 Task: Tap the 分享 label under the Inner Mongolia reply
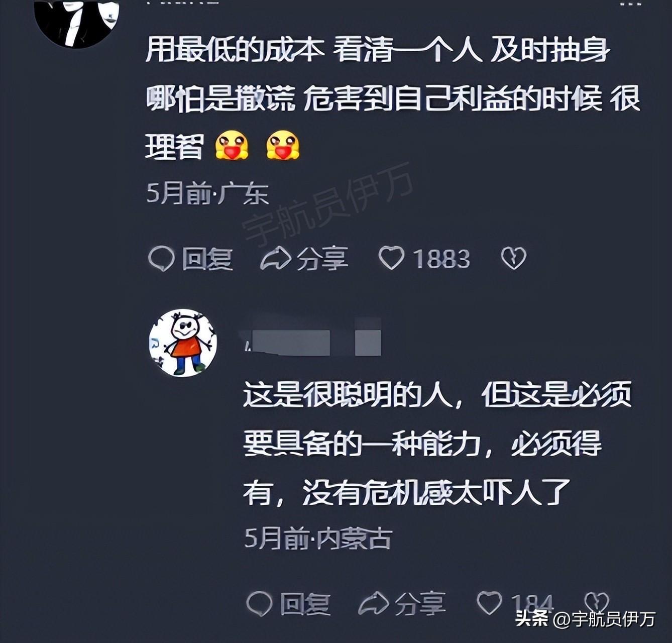pyautogui.click(x=420, y=603)
